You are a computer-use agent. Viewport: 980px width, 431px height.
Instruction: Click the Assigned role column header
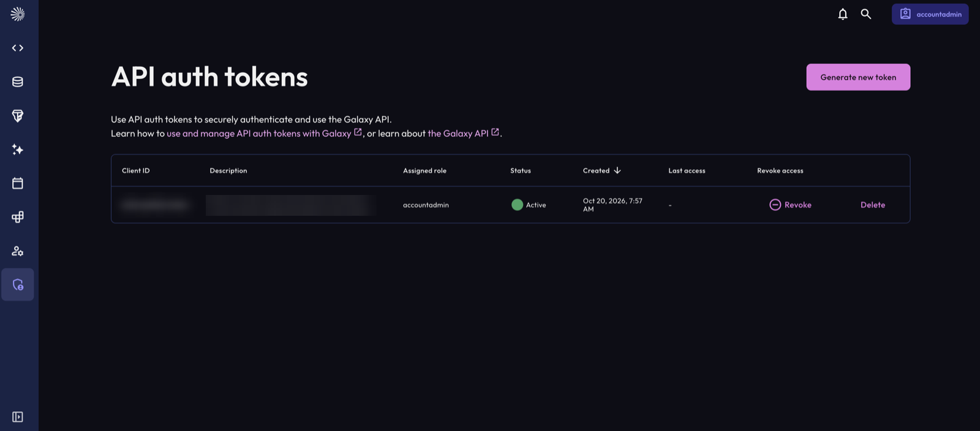pyautogui.click(x=424, y=170)
